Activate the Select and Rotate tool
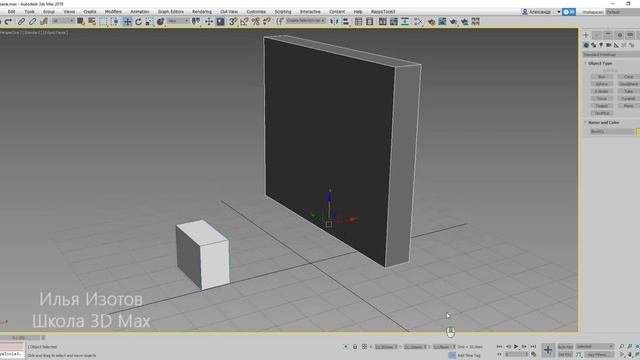640x360 pixels. pyautogui.click(x=138, y=22)
